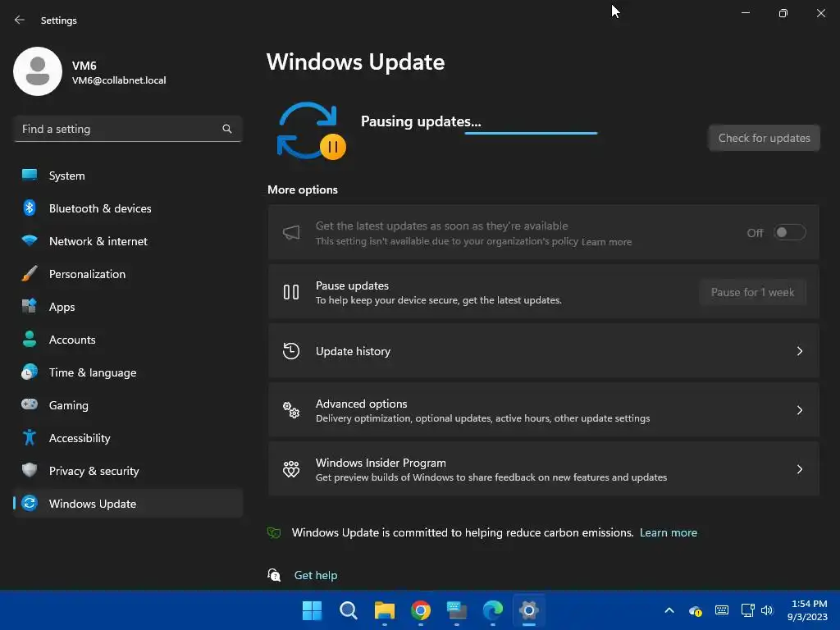Click the pause bars icon beside Pause updates
The image size is (840, 630).
point(291,292)
